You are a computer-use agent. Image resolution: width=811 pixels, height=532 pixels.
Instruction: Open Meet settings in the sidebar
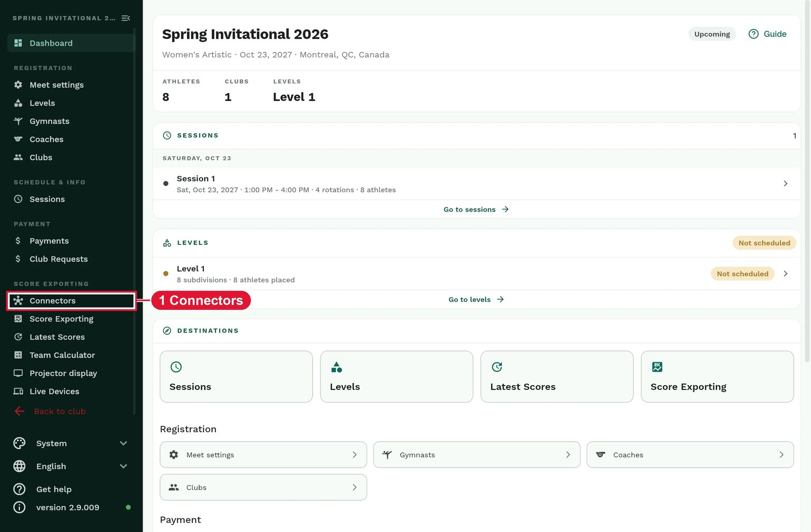pos(71,85)
